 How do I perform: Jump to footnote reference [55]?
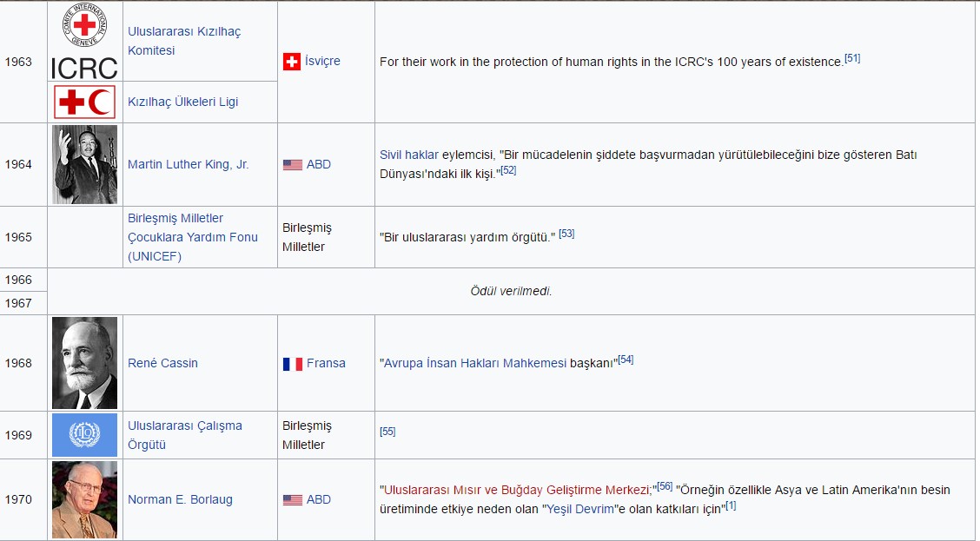[x=387, y=432]
